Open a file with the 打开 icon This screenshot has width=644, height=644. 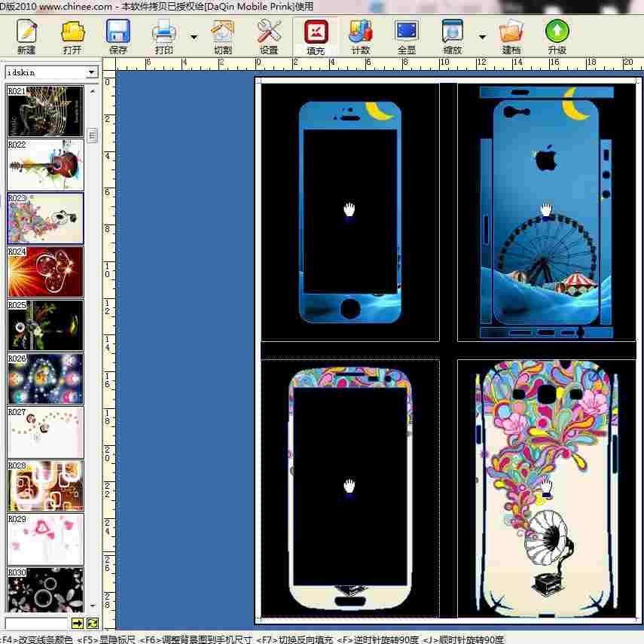(x=72, y=36)
